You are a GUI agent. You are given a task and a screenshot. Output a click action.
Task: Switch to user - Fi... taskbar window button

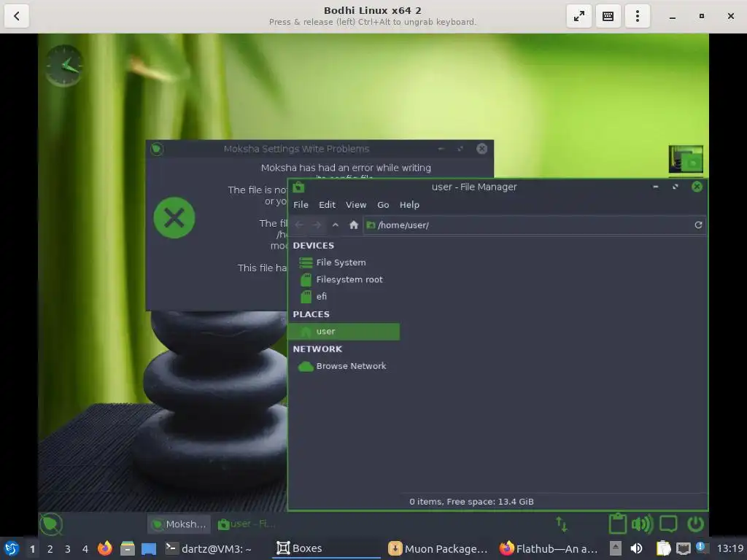tap(247, 524)
